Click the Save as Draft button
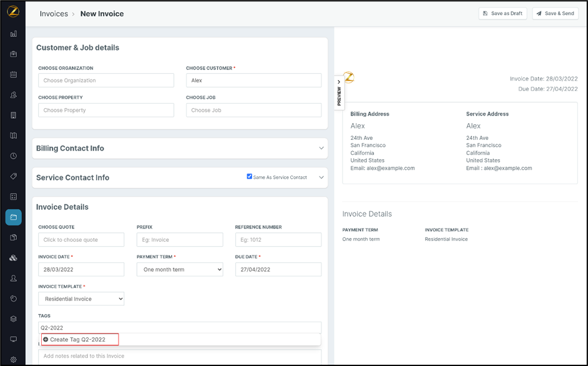This screenshot has width=588, height=366. click(x=502, y=13)
